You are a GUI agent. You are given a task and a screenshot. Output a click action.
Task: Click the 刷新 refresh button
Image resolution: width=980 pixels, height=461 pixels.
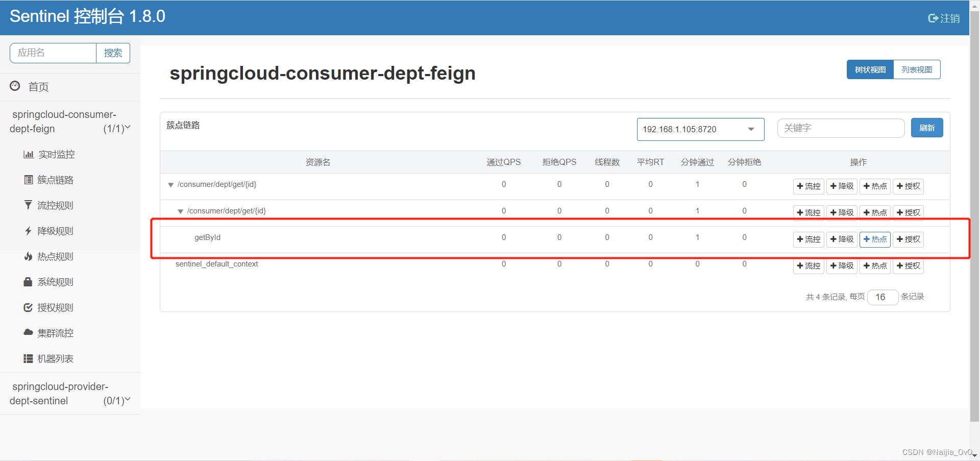click(927, 128)
